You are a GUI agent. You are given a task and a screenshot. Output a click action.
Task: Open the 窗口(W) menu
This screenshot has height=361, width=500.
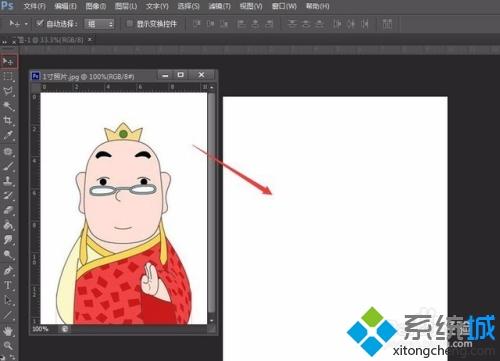coord(284,6)
